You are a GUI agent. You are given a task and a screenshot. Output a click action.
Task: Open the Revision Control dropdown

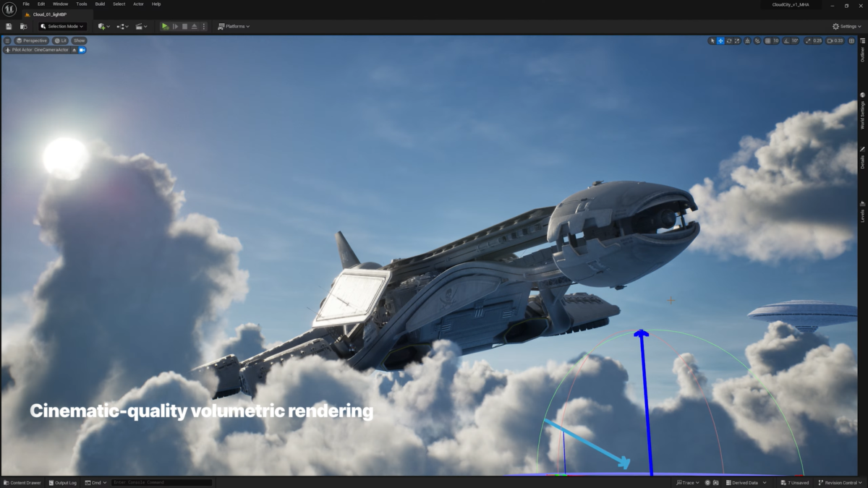[x=841, y=482]
